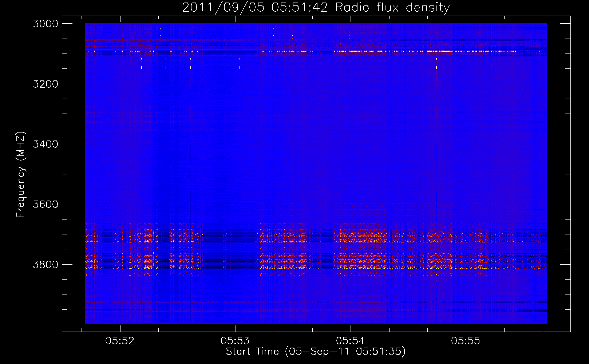
Task: Click the 05:53 time tick label
Action: pos(235,341)
